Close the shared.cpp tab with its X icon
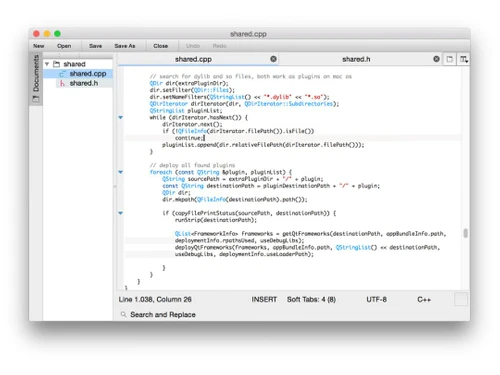 coord(273,59)
